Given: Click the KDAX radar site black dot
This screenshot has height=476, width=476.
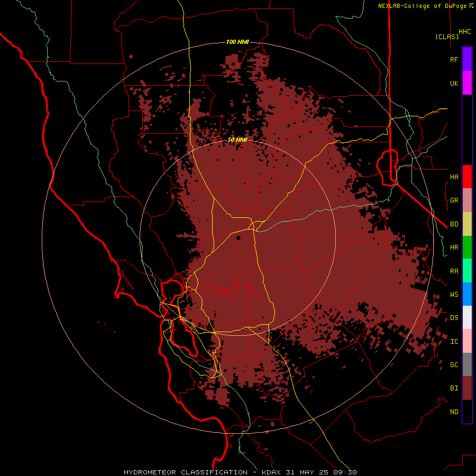Looking at the screenshot, I should pos(239,237).
